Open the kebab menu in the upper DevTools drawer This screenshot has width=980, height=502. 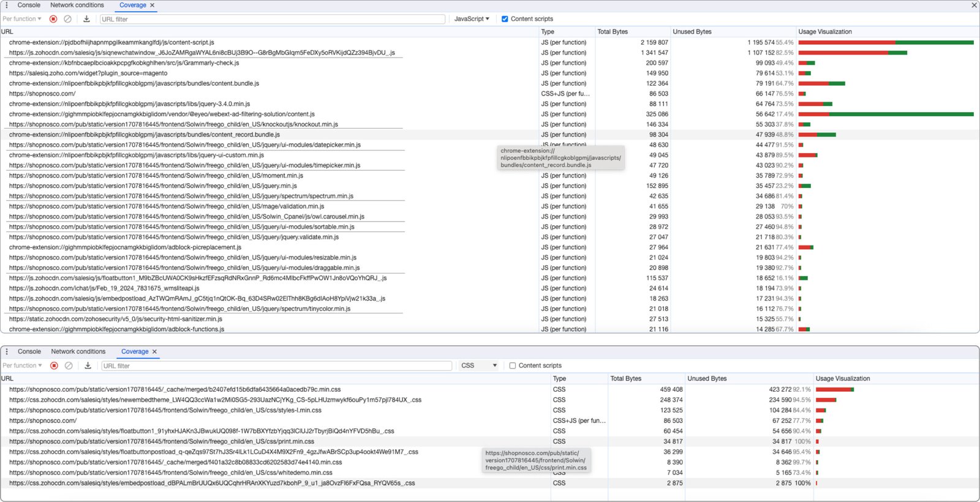[7, 5]
